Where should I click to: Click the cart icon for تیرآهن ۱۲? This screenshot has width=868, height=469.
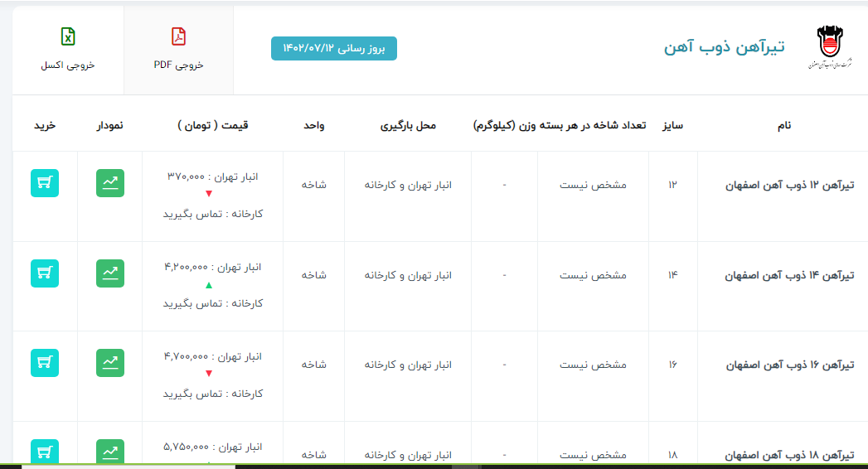coord(45,183)
